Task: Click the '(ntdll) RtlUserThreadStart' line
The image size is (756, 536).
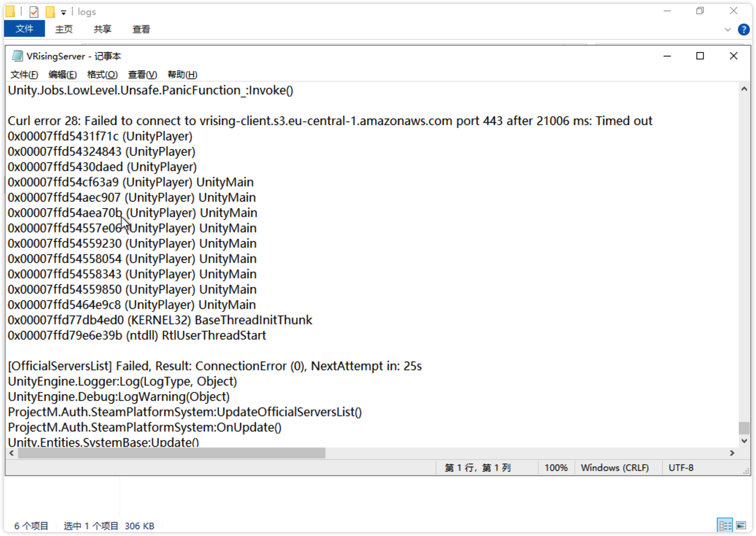Action: pyautogui.click(x=137, y=336)
